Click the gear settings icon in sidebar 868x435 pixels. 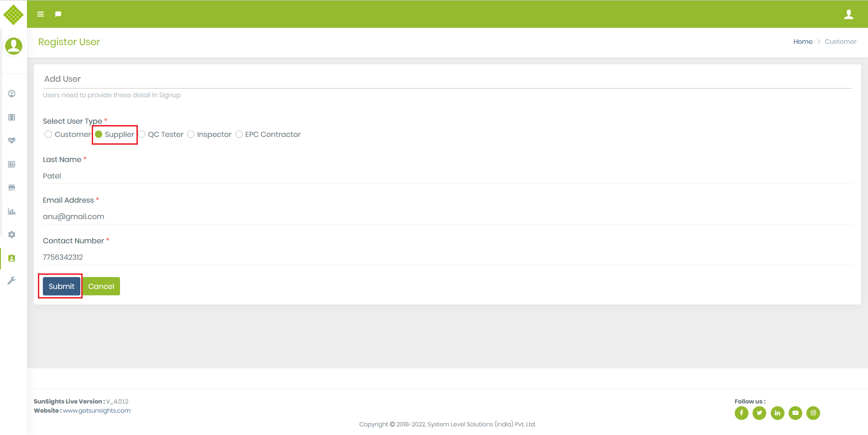point(12,235)
